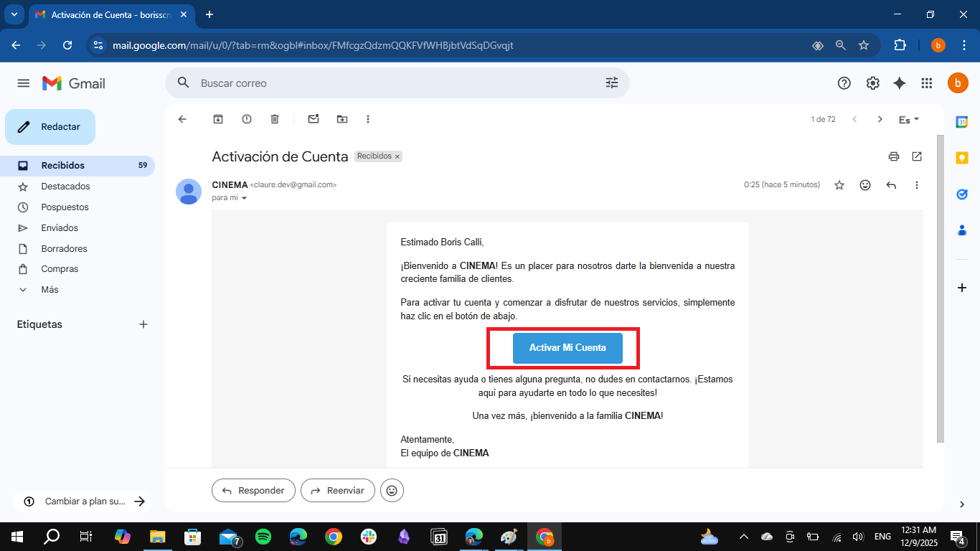The width and height of the screenshot is (980, 551).
Task: Delete the email with the trash icon
Action: (x=275, y=119)
